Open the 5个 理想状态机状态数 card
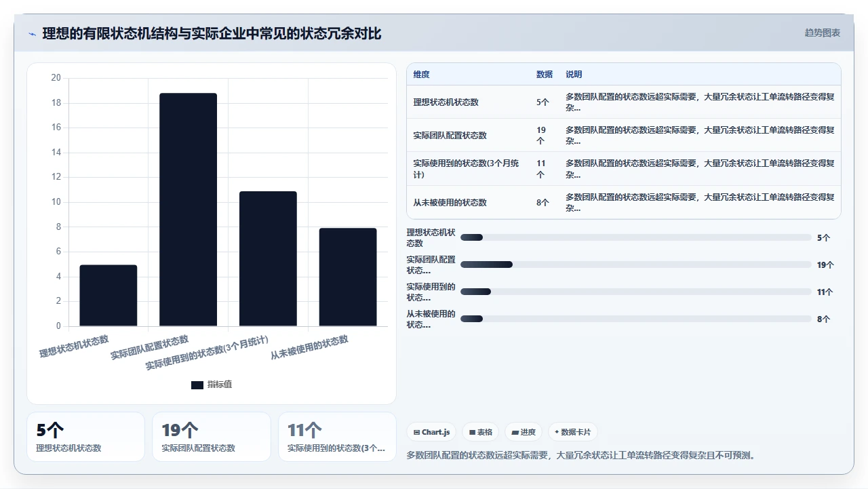Image resolution: width=868 pixels, height=489 pixels. (86, 437)
